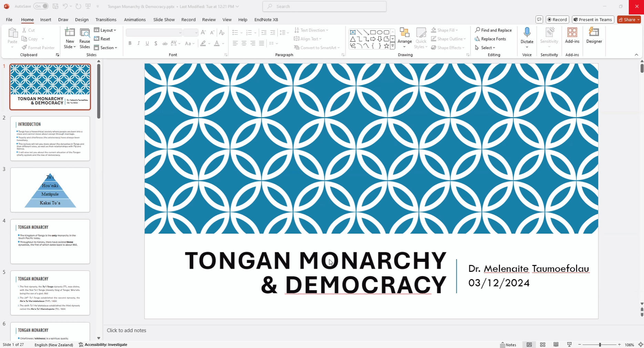The height and width of the screenshot is (348, 644).
Task: Open the Select dropdown in Editing
Action: (x=485, y=48)
